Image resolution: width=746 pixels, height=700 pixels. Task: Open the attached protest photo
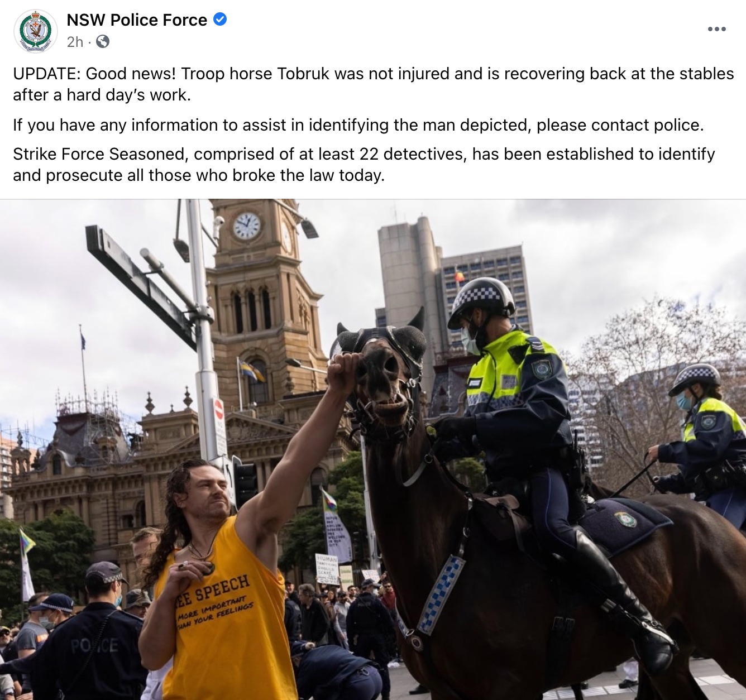pos(373,449)
